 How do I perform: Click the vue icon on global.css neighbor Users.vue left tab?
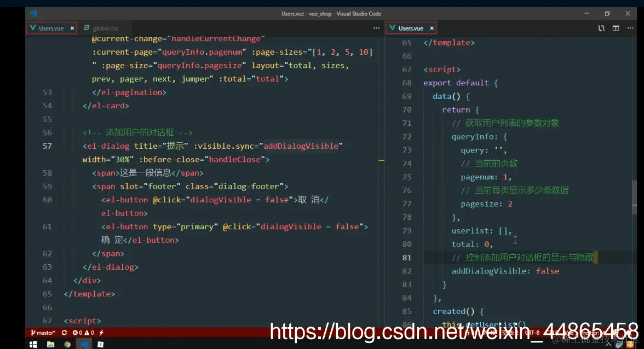(x=33, y=28)
